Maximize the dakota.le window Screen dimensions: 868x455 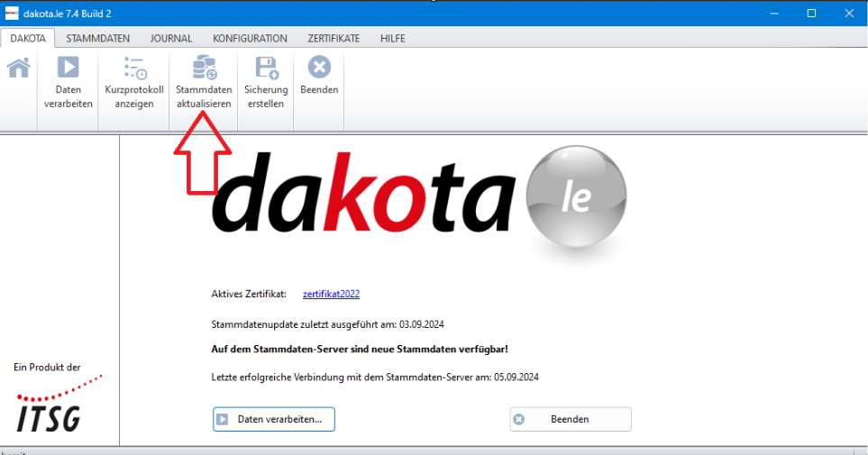click(811, 14)
